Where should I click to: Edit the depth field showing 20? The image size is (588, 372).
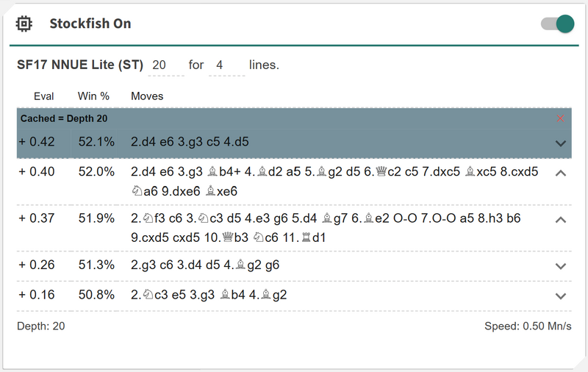166,65
